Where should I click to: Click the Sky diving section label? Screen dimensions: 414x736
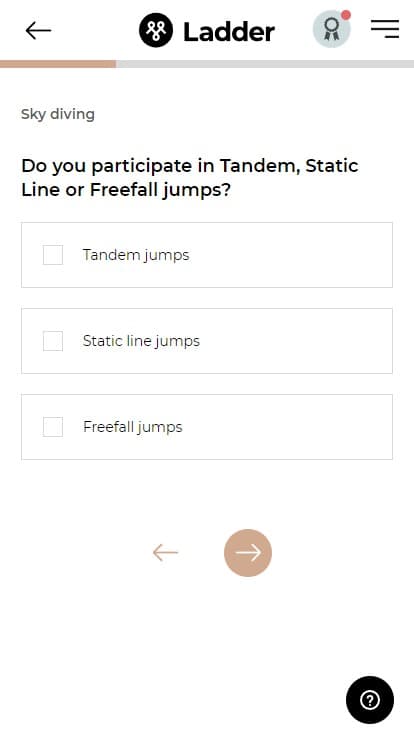coord(58,114)
